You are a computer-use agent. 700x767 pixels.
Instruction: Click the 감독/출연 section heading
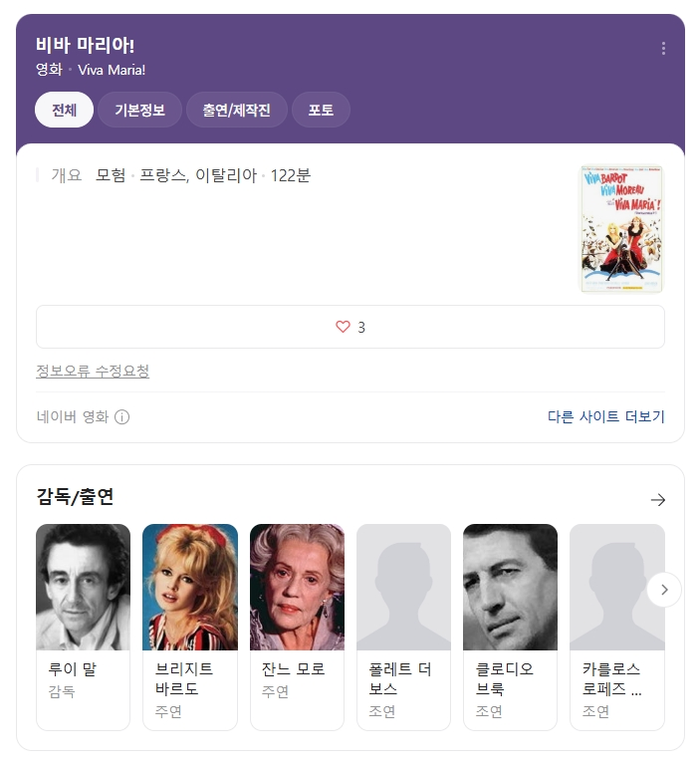75,496
